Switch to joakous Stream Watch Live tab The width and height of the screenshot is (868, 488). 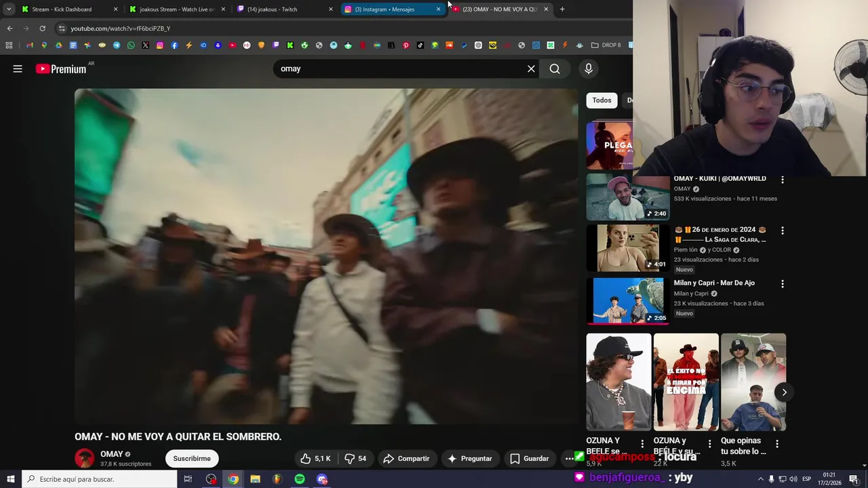(x=176, y=9)
